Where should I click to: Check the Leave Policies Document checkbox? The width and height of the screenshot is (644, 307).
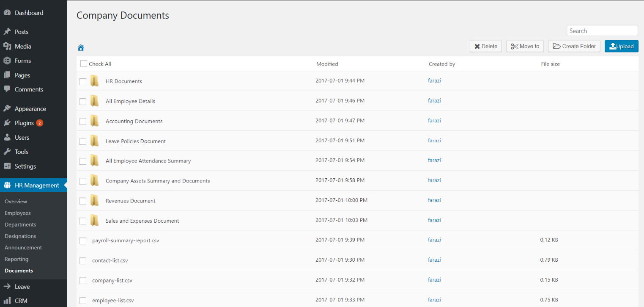coord(83,141)
